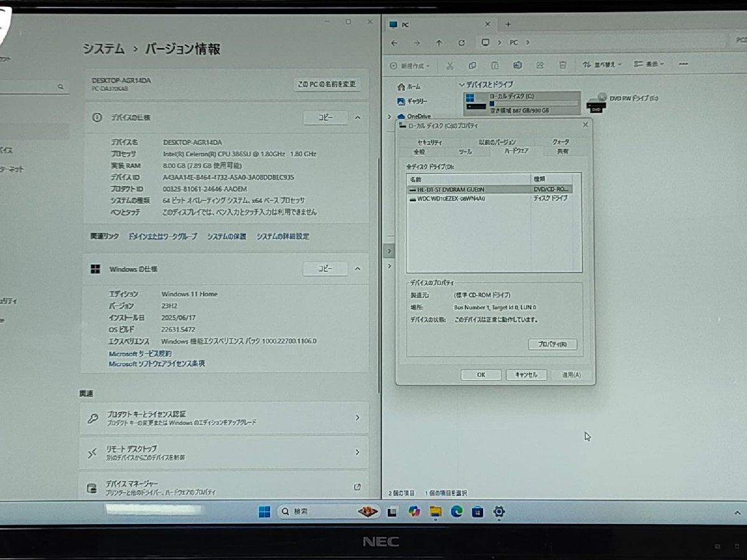Open the Microsoft サービス規約 link
Screen dimensions: 747x560
(x=140, y=353)
